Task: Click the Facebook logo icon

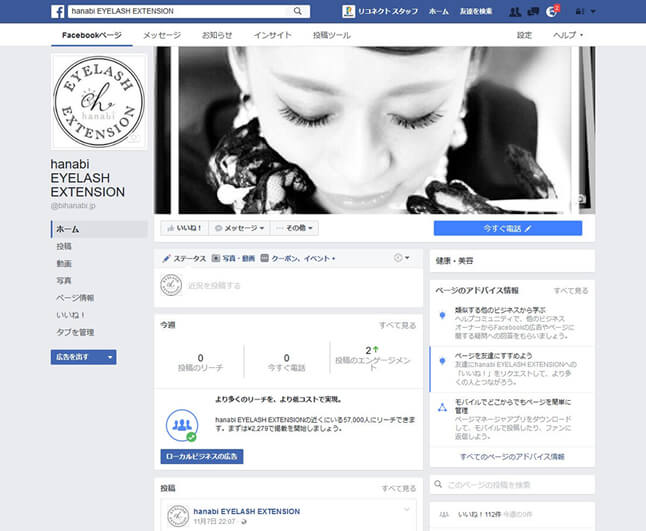Action: [59, 11]
